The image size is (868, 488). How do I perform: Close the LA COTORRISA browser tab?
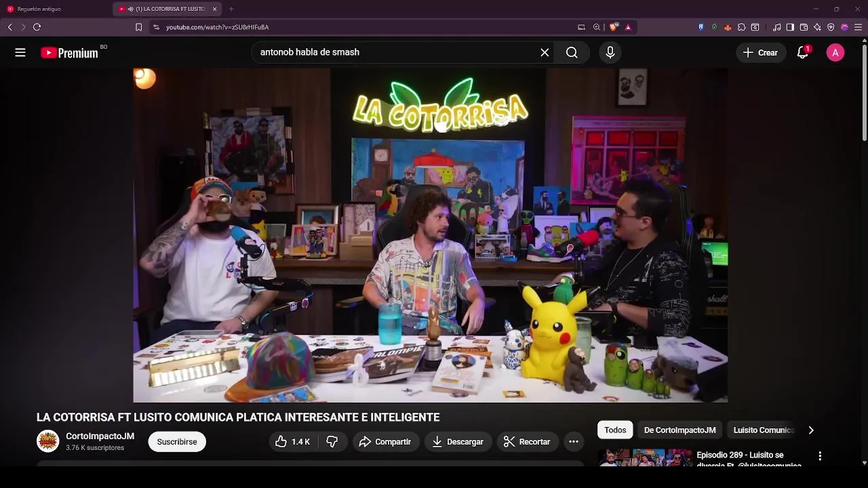tap(215, 9)
